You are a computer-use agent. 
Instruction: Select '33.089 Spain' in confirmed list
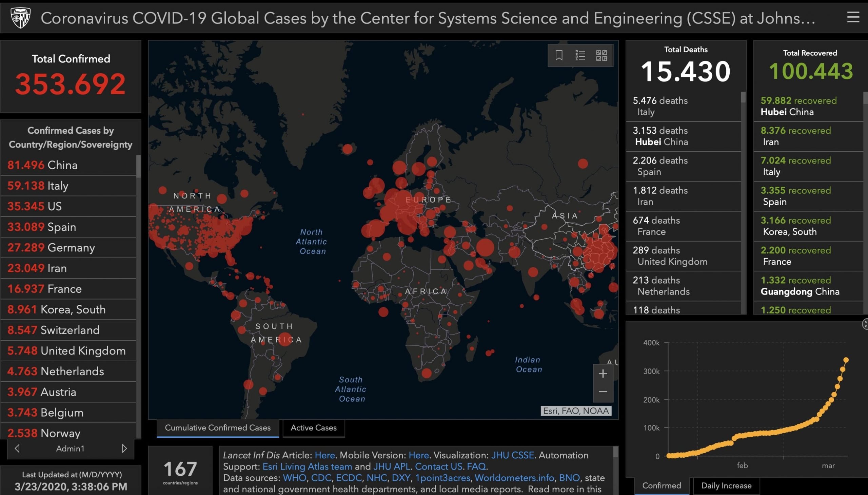[x=68, y=227]
